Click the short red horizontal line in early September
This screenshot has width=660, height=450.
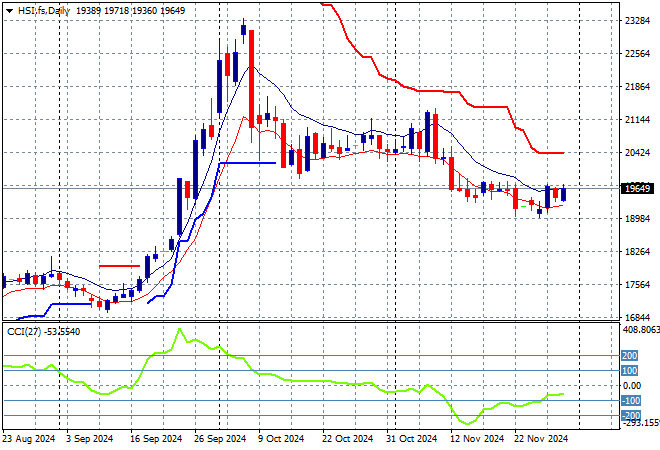click(120, 266)
